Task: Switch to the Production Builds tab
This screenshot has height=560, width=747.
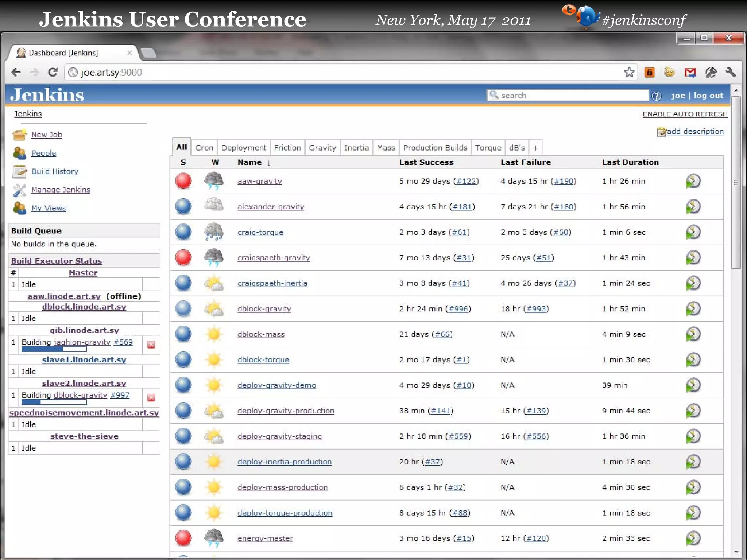Action: coord(435,148)
